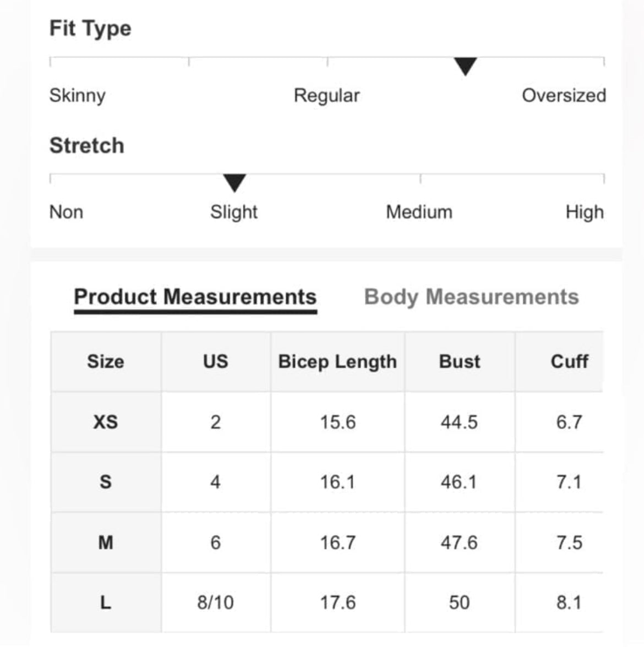Select the Stretch slider triangle marker
The image size is (644, 652).
coord(234,183)
